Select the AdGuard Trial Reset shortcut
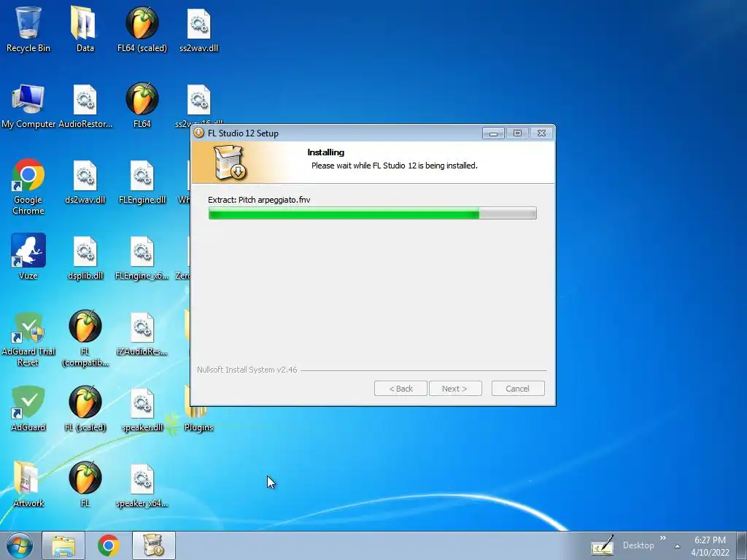Screen dimensions: 747x560 coord(28,338)
